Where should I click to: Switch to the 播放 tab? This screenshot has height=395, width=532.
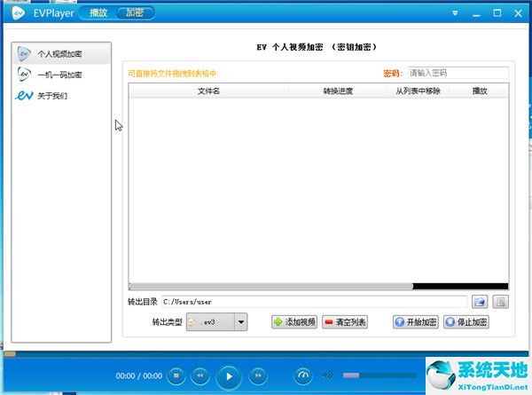pyautogui.click(x=98, y=13)
